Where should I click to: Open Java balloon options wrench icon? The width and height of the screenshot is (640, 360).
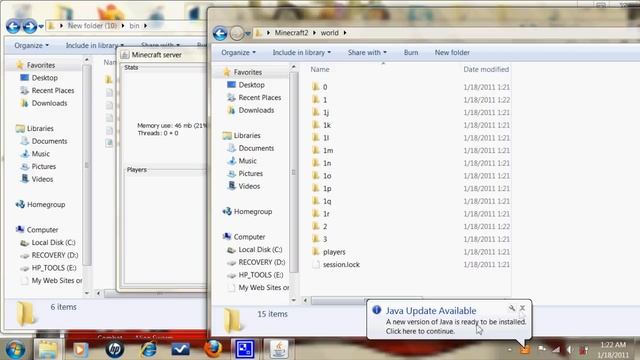(512, 308)
